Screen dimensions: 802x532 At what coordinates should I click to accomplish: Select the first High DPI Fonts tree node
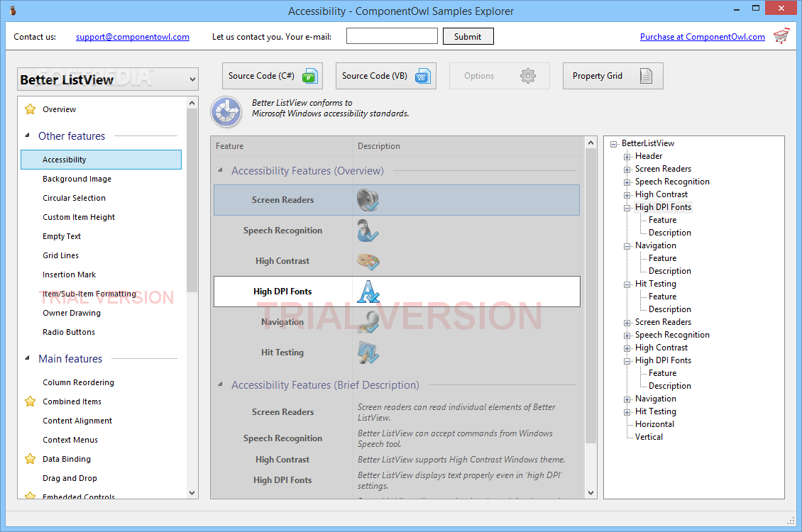(663, 207)
